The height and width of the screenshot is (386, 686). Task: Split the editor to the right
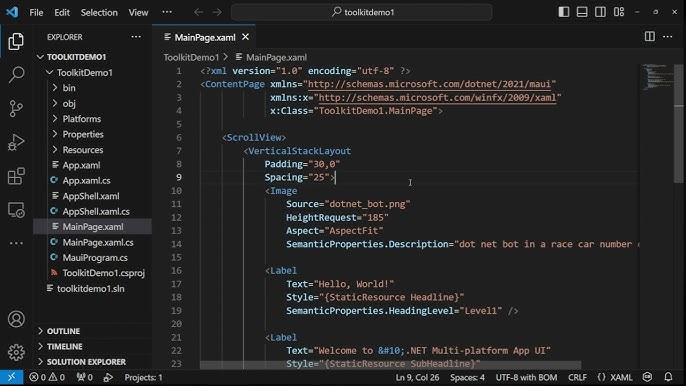(650, 37)
